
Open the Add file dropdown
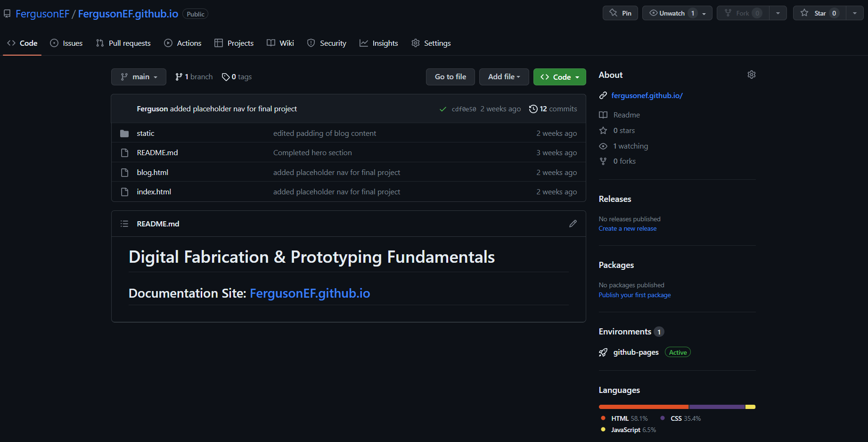(x=504, y=77)
